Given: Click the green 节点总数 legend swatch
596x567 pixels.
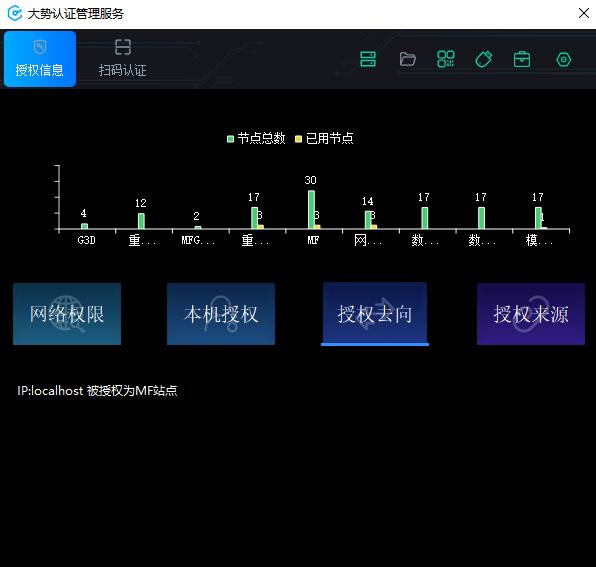Looking at the screenshot, I should pos(230,139).
